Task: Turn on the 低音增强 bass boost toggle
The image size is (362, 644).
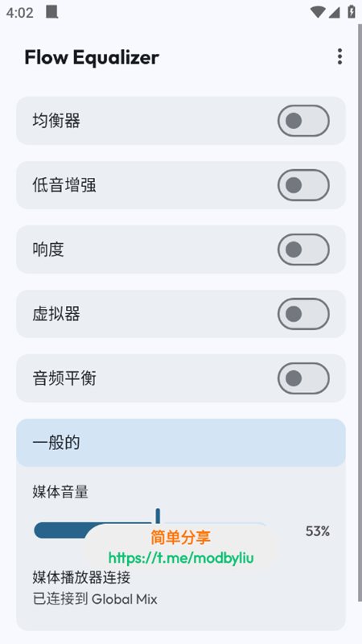Action: pos(303,185)
